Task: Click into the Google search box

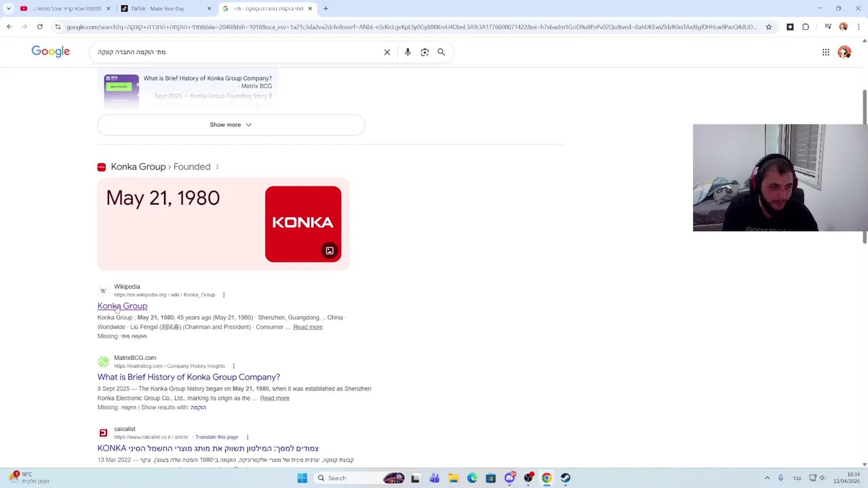Action: (x=237, y=52)
